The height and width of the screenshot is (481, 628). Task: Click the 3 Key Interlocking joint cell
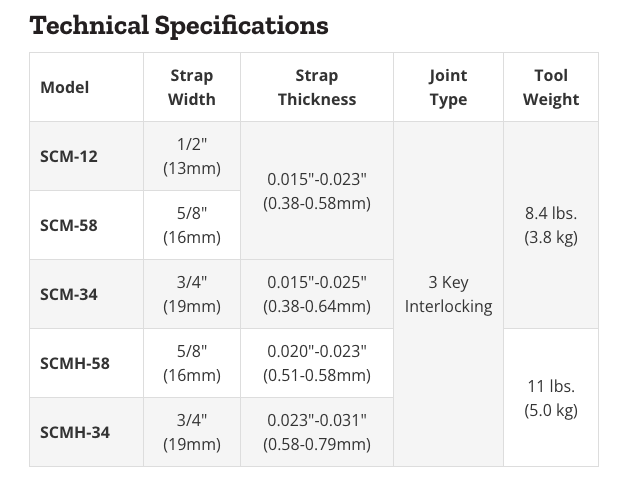point(448,294)
